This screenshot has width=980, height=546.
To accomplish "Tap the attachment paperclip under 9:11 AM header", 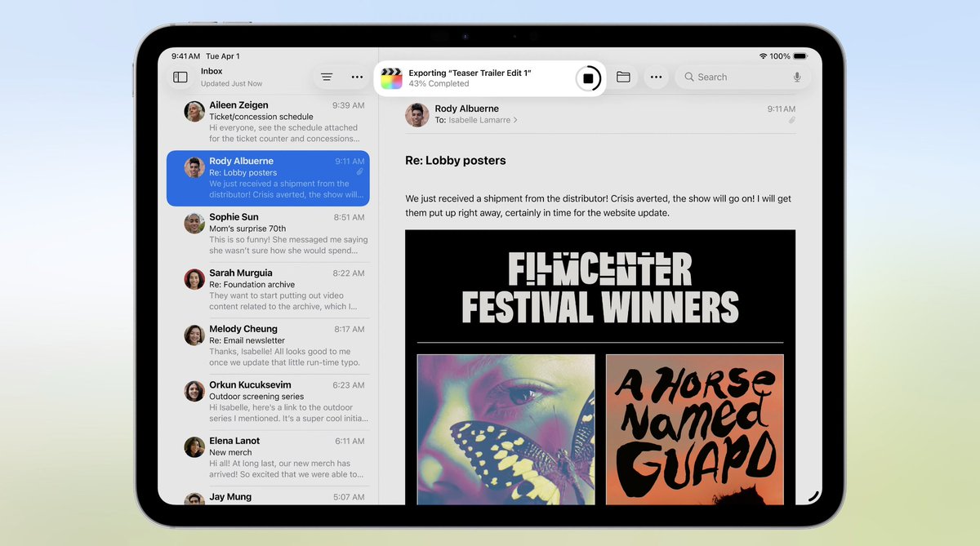I will coord(791,120).
